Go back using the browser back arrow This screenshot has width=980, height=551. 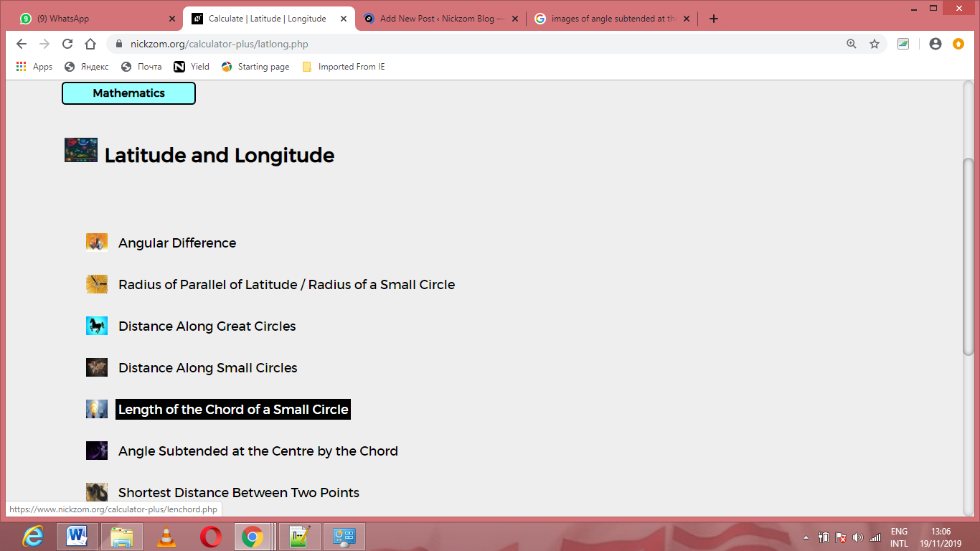[x=22, y=44]
